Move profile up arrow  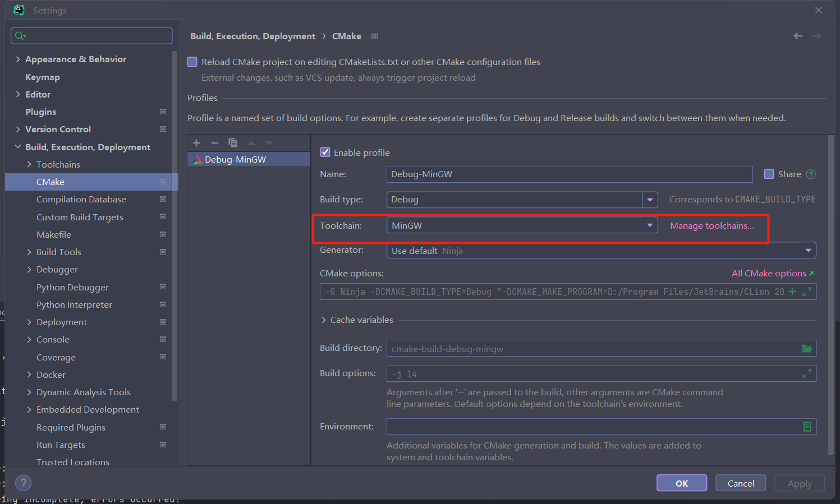pyautogui.click(x=251, y=143)
